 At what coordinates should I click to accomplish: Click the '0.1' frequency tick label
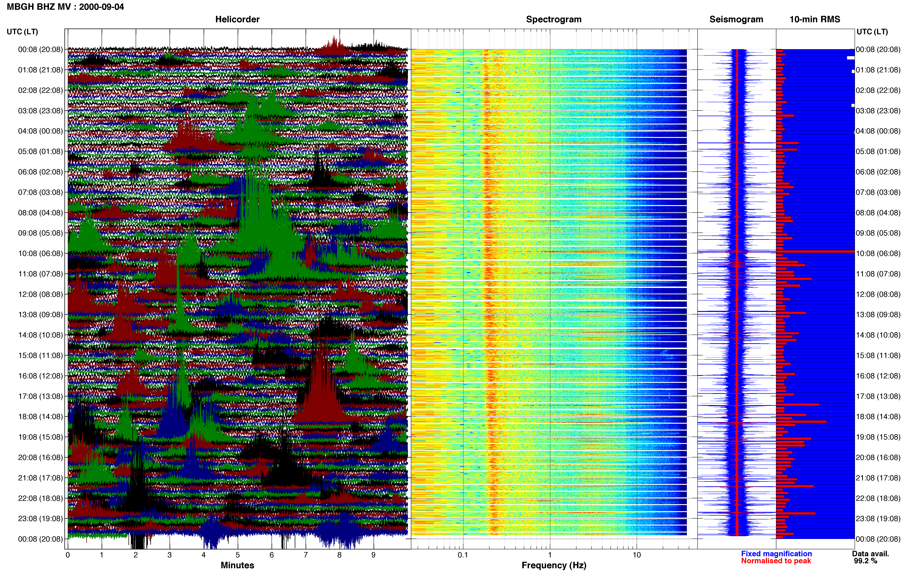tap(463, 555)
